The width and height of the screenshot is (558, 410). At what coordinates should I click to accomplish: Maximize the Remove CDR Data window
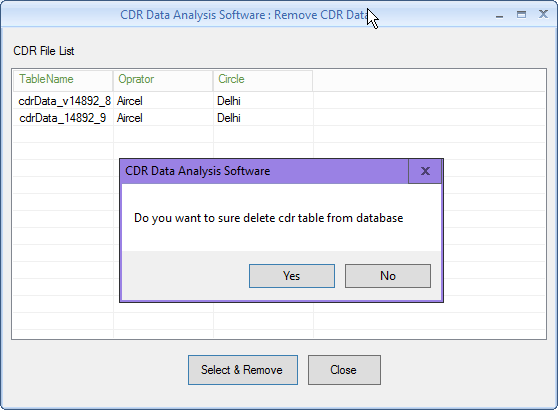521,15
